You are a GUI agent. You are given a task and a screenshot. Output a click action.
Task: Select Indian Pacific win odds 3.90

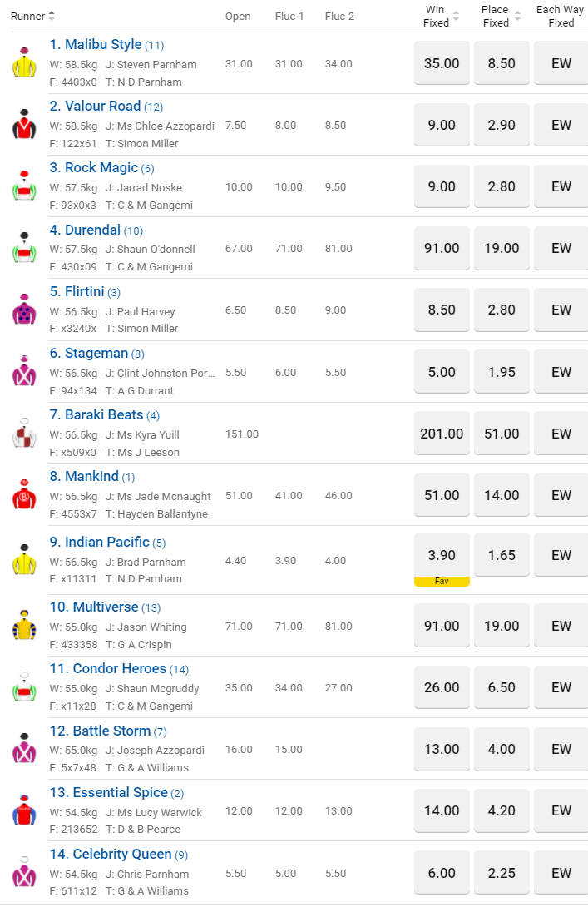(442, 555)
